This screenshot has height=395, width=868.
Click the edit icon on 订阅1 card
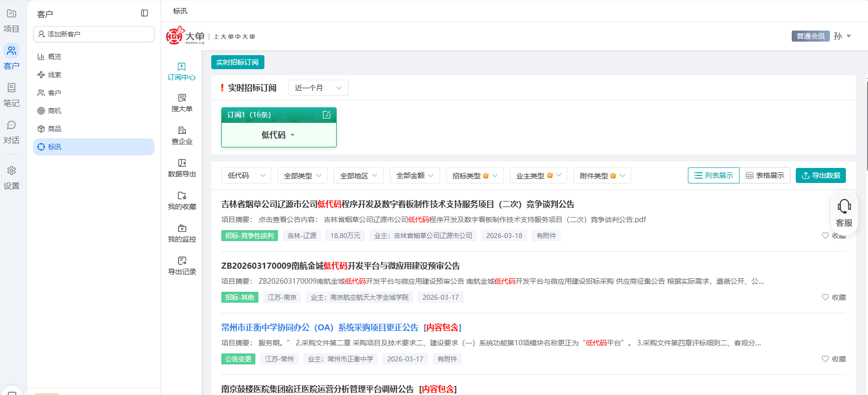pos(327,115)
